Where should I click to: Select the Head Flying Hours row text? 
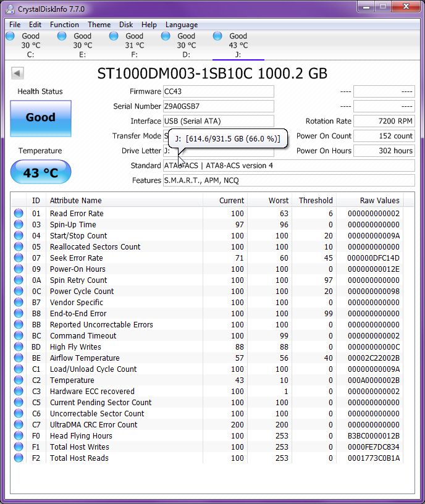pyautogui.click(x=81, y=435)
